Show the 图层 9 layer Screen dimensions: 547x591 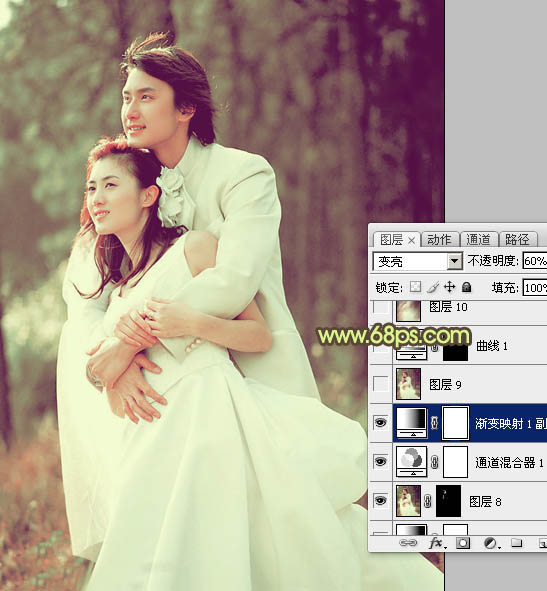[x=380, y=384]
